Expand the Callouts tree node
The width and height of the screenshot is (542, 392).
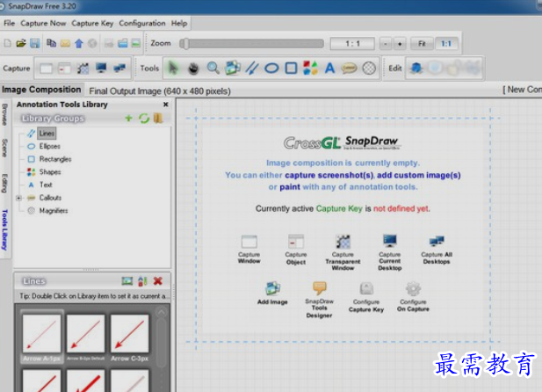(x=18, y=198)
